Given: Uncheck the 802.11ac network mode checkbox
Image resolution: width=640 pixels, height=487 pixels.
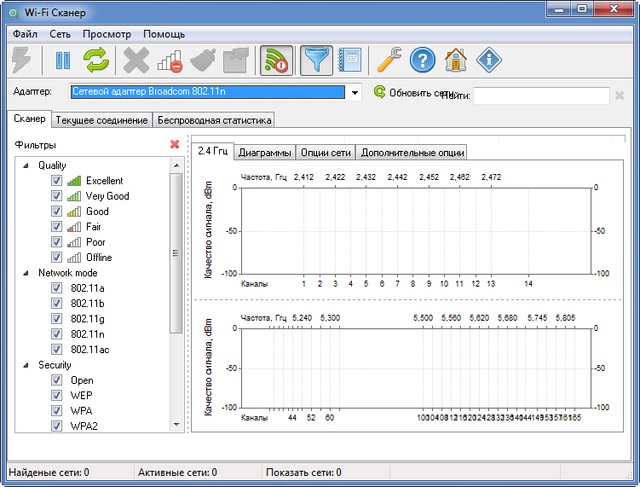Looking at the screenshot, I should (x=57, y=349).
